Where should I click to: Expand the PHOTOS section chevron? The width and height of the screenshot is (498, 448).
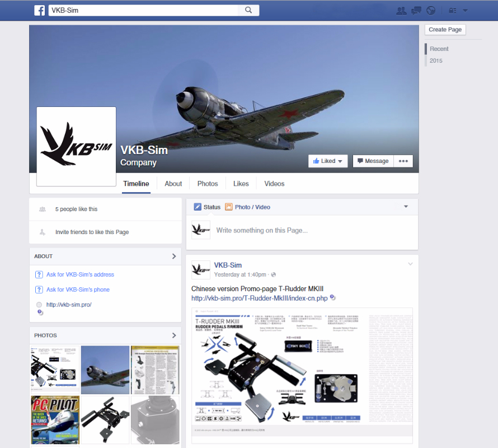click(x=173, y=335)
